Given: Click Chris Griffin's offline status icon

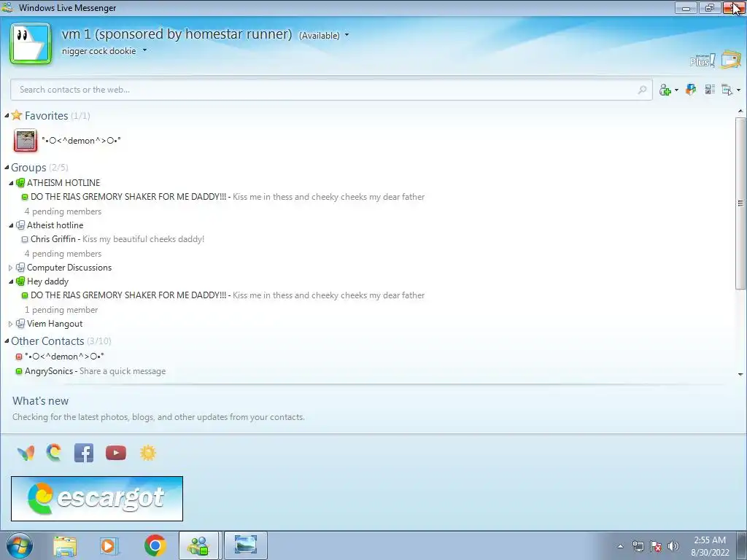Looking at the screenshot, I should 25,239.
